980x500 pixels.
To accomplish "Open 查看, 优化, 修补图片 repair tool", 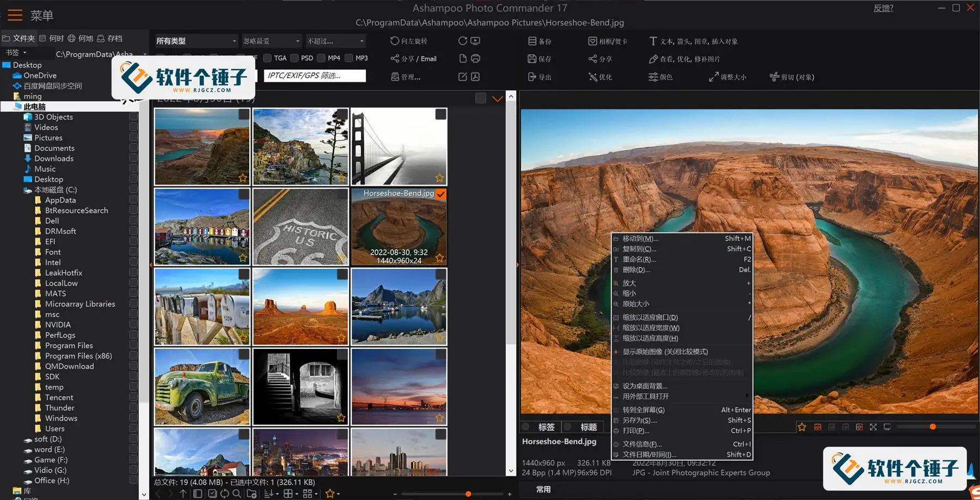I will 684,59.
